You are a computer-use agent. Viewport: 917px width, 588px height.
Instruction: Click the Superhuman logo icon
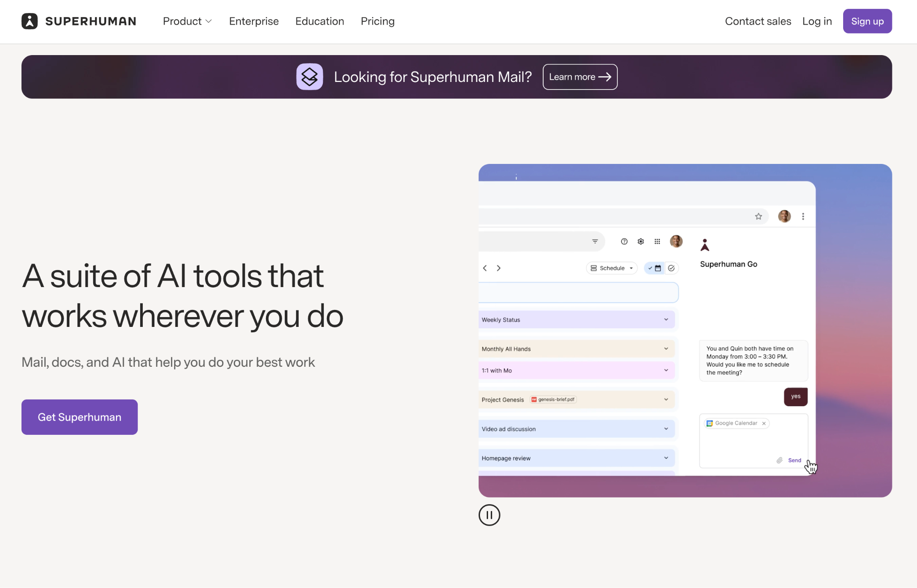pos(30,21)
